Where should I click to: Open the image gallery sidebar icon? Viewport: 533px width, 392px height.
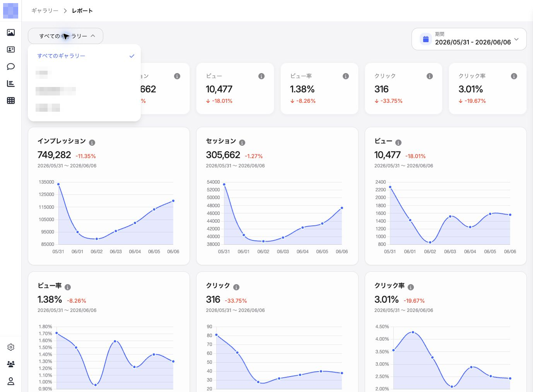pyautogui.click(x=11, y=32)
